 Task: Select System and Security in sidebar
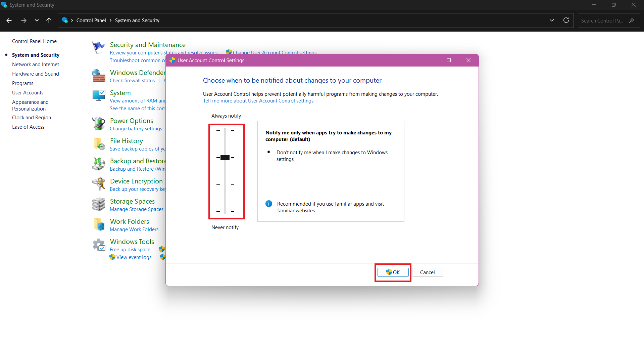pos(36,55)
